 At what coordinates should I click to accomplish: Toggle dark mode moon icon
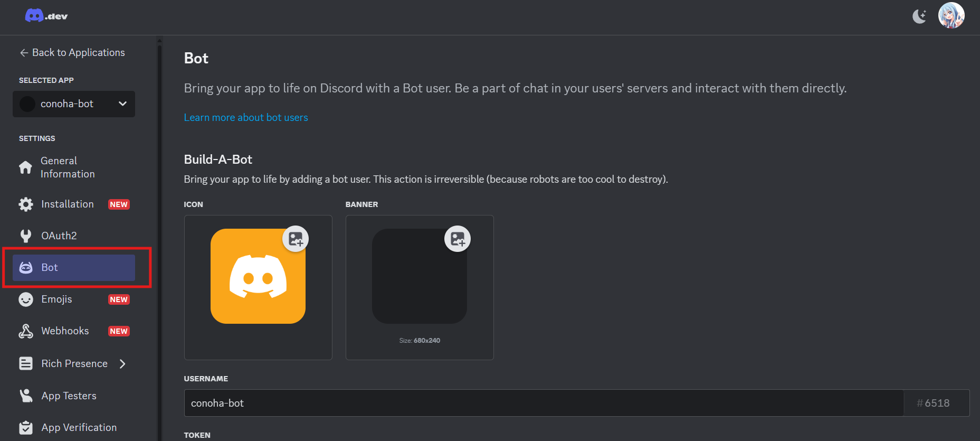pyautogui.click(x=919, y=16)
